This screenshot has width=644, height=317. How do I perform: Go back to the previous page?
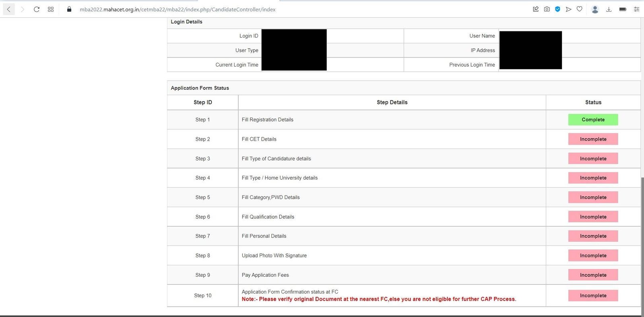(9, 9)
